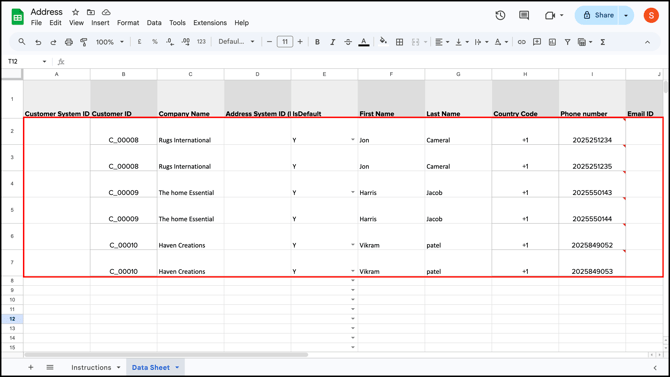This screenshot has width=670, height=377.
Task: Click the video meeting camera icon
Action: (550, 15)
